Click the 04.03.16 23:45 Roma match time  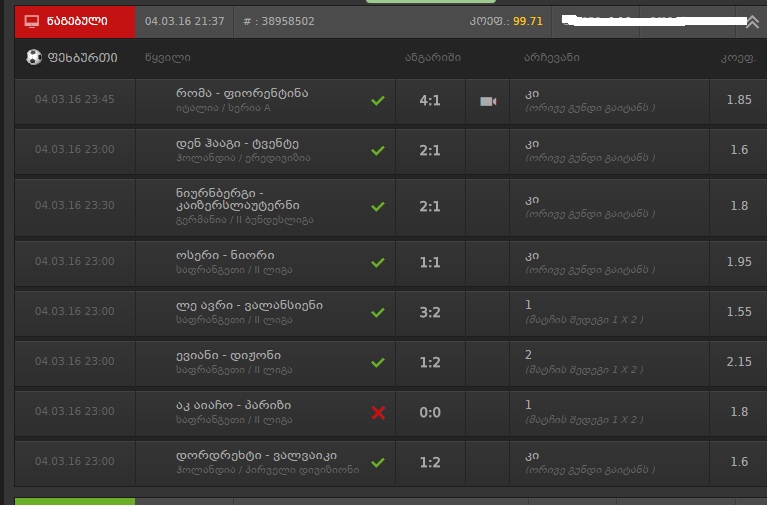74,99
